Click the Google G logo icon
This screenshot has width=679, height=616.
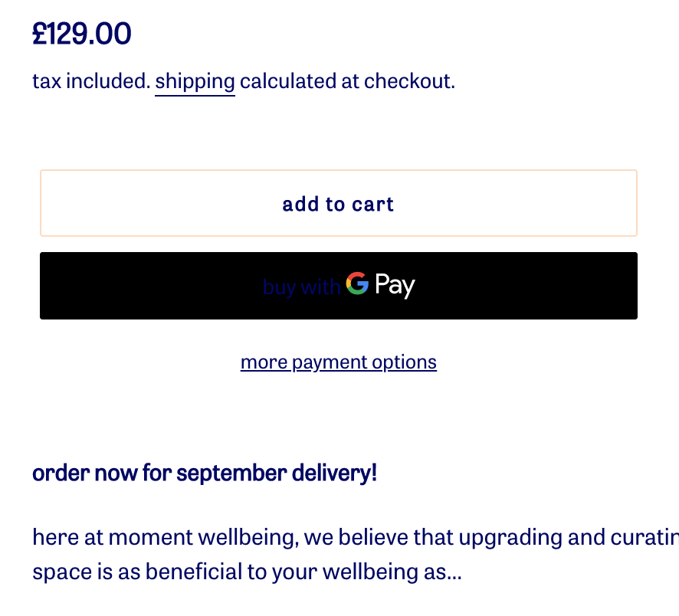coord(357,284)
